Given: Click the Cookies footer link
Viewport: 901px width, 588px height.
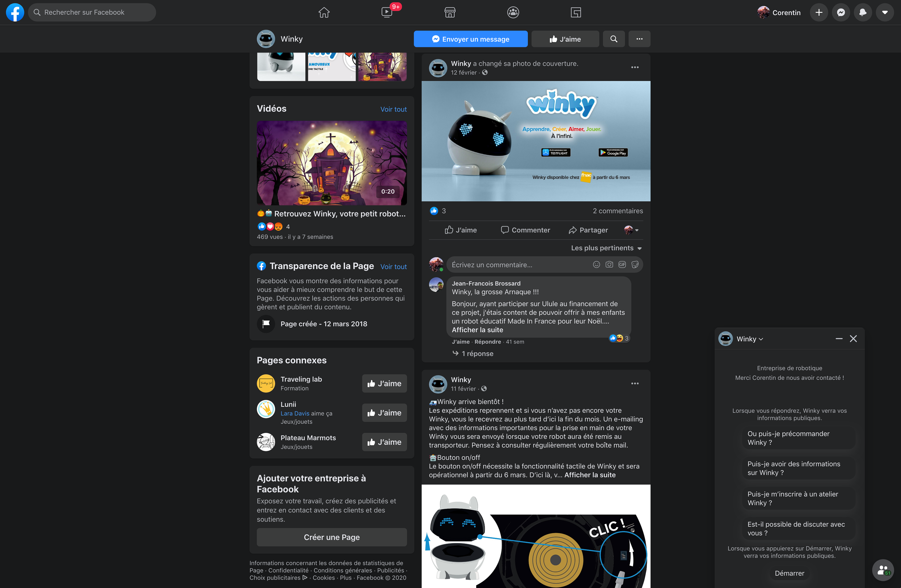Looking at the screenshot, I should pos(323,578).
